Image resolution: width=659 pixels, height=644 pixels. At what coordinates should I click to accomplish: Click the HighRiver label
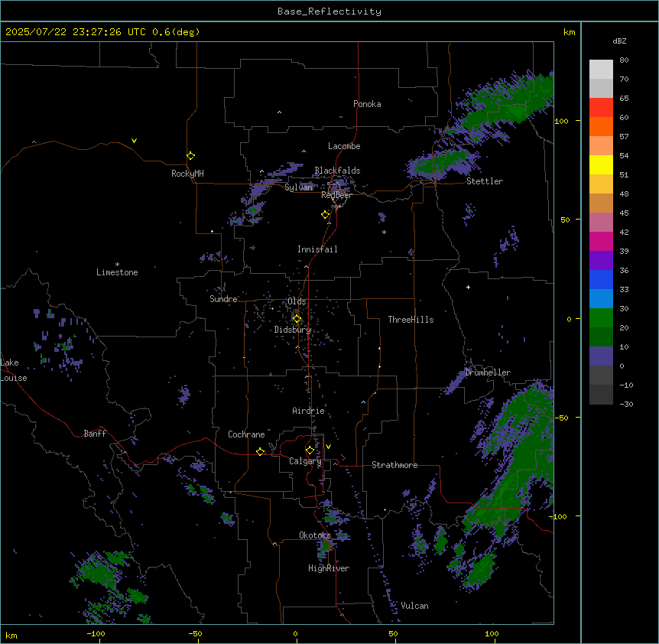pos(329,568)
